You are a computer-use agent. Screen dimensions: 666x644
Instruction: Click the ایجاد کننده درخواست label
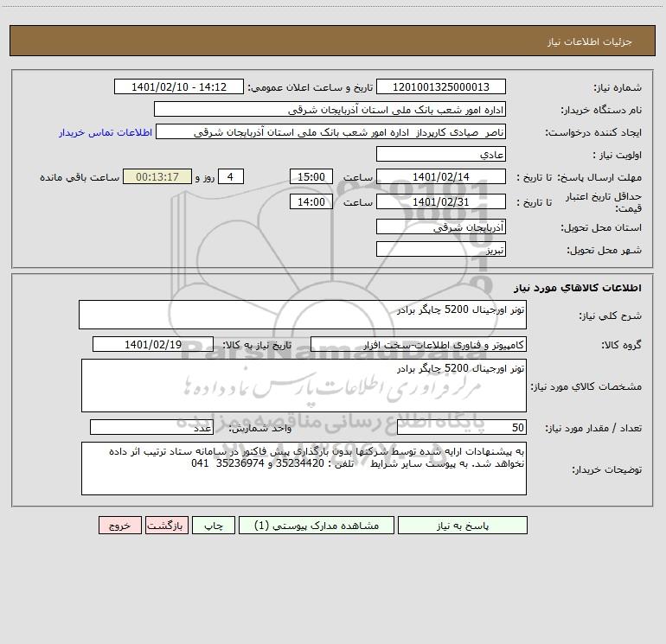pos(593,133)
